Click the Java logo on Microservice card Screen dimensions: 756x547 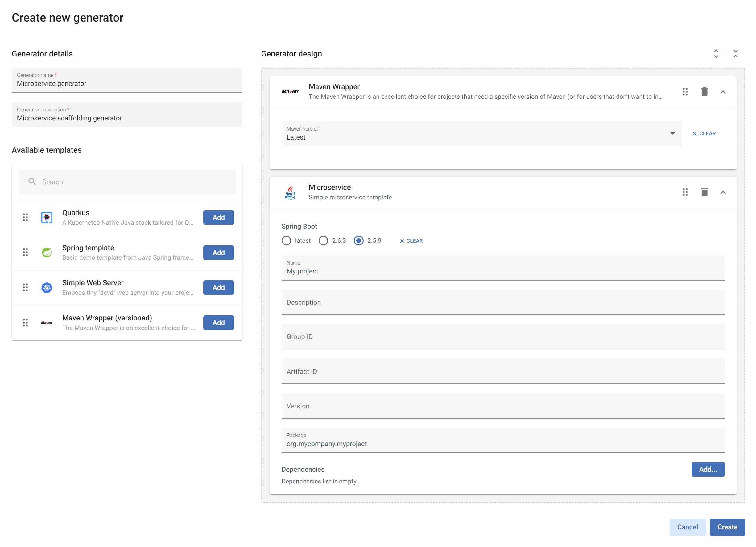pyautogui.click(x=290, y=192)
